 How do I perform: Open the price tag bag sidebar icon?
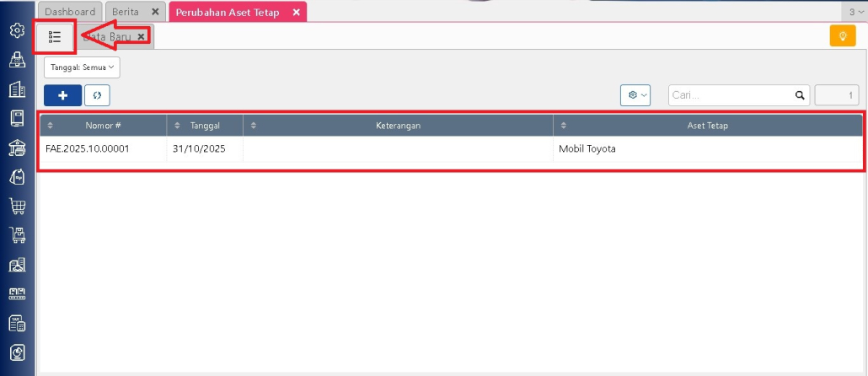click(x=17, y=177)
